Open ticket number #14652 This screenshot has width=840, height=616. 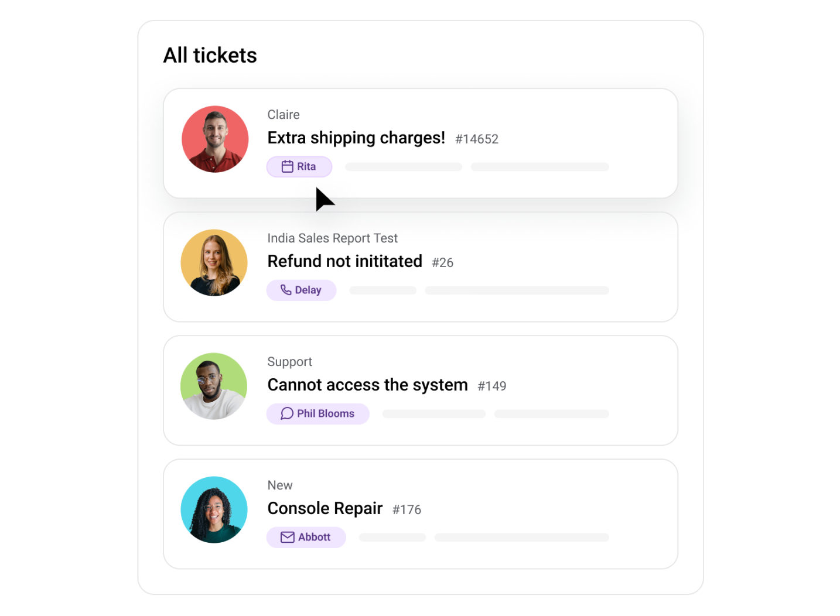pos(477,139)
